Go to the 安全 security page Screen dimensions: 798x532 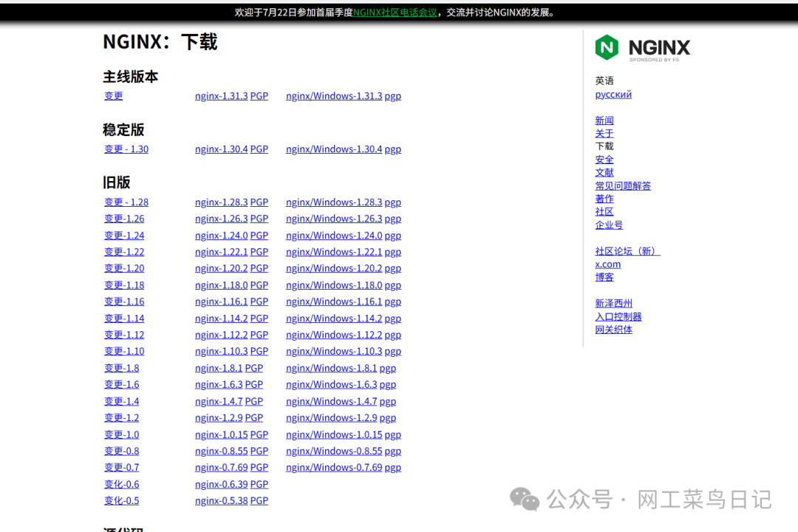[x=604, y=160]
